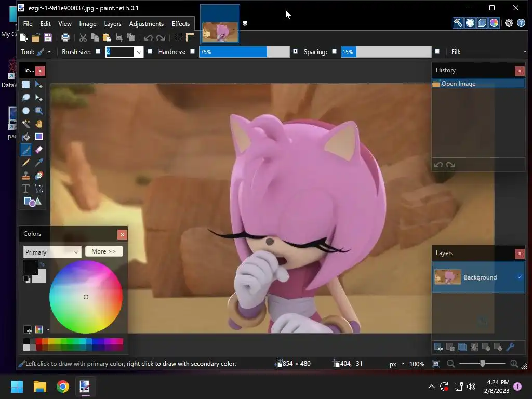Viewport: 532px width, 399px height.
Task: Select the Magic Wand tool
Action: (x=26, y=124)
